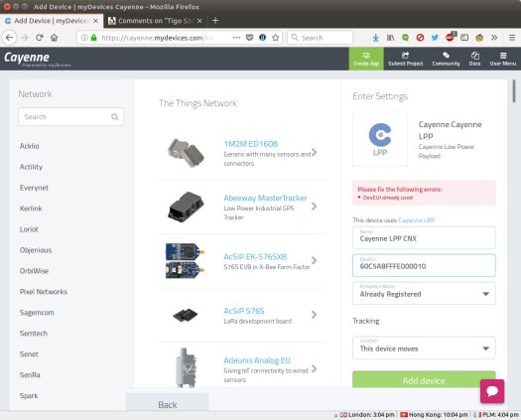Select Pixel Networks entry
Viewport: 521px width, 420px height.
click(44, 292)
